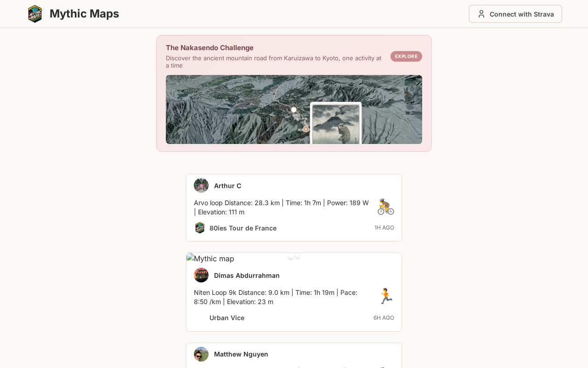Open Matthew Nguyen's profile name
This screenshot has height=368, width=588.
click(241, 354)
